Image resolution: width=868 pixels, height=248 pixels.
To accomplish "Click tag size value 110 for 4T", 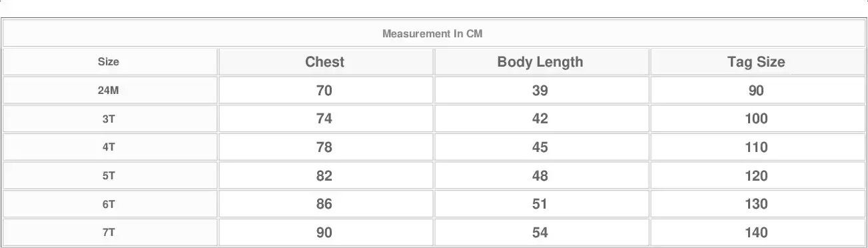I will (x=756, y=147).
